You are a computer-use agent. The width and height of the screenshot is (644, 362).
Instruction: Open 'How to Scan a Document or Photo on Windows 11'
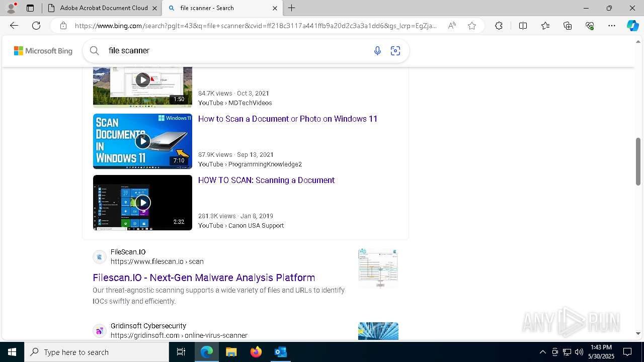coord(288,119)
